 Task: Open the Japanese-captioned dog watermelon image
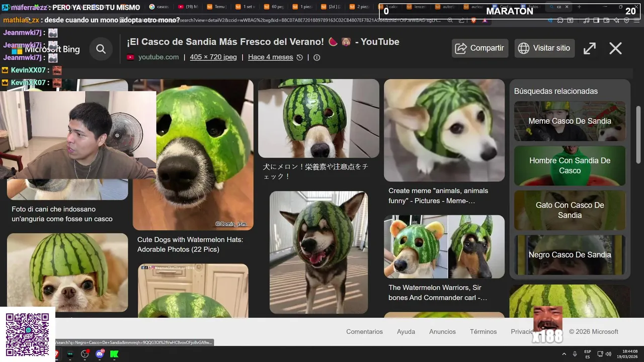coord(318,118)
